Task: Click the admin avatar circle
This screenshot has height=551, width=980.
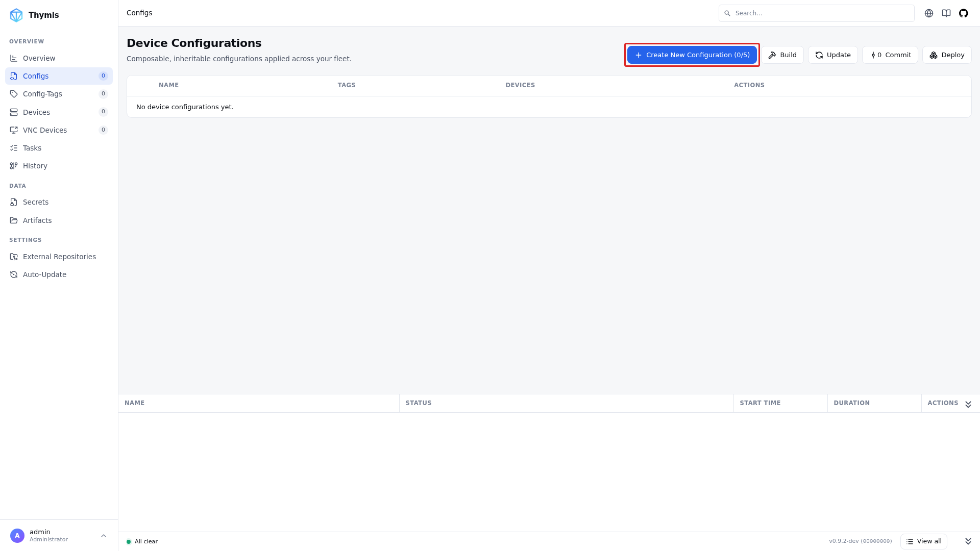Action: [17, 536]
